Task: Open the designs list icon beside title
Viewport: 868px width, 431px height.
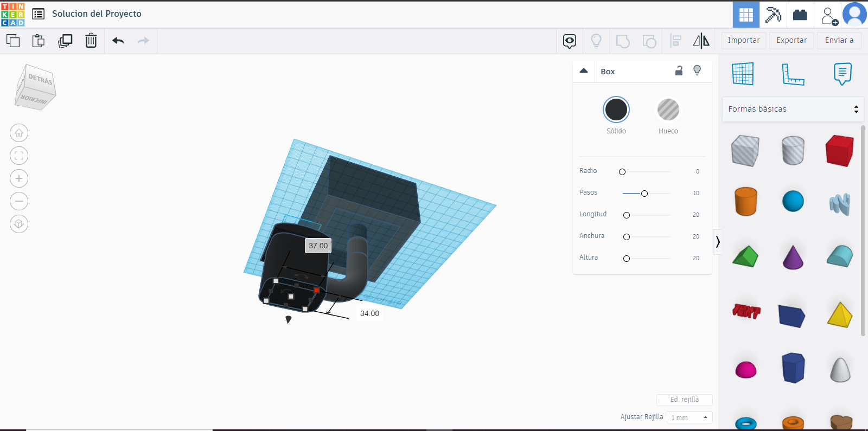Action: click(x=38, y=14)
